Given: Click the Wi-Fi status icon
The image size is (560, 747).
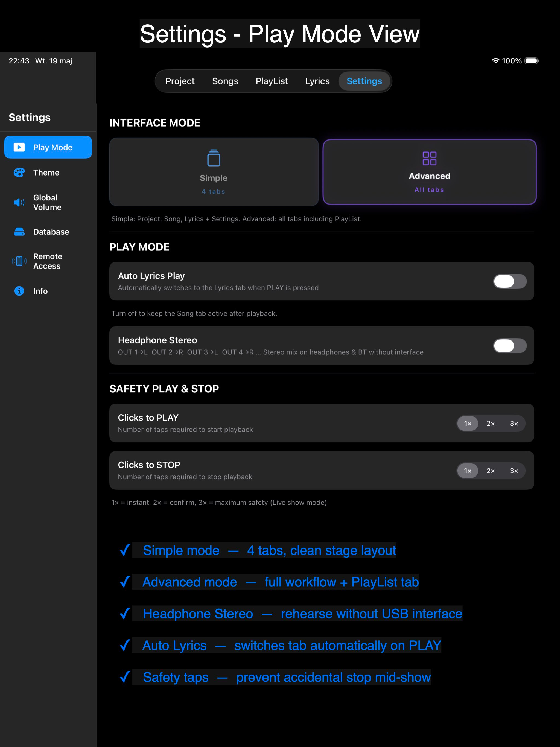Looking at the screenshot, I should (495, 61).
